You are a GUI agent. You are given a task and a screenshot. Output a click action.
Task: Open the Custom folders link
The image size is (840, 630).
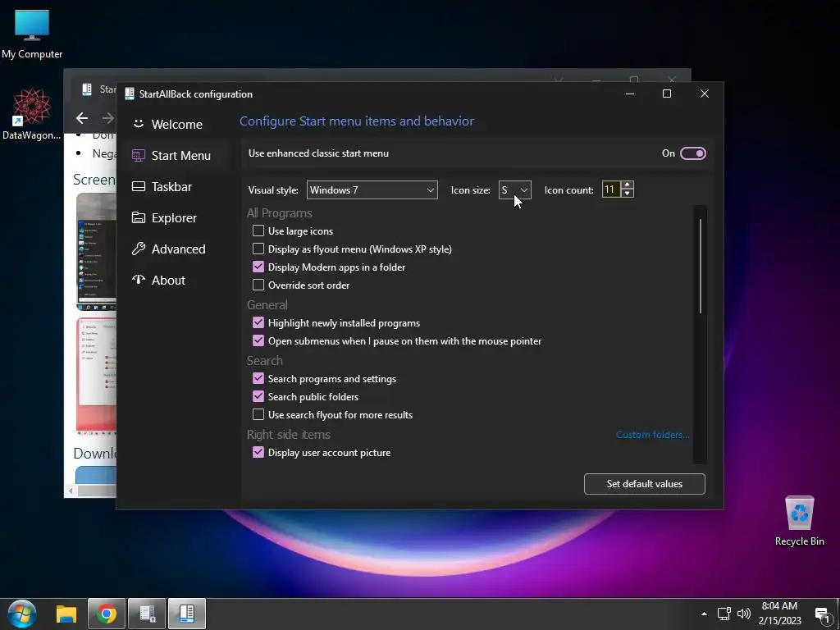point(652,435)
